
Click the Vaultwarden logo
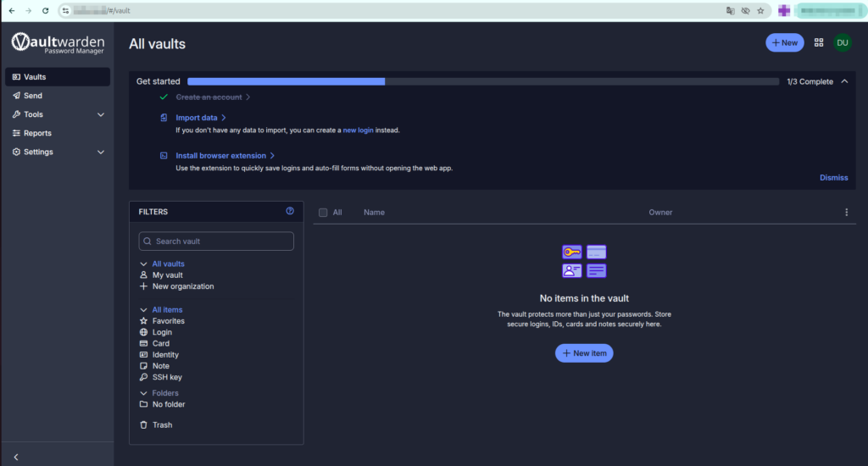coord(58,43)
